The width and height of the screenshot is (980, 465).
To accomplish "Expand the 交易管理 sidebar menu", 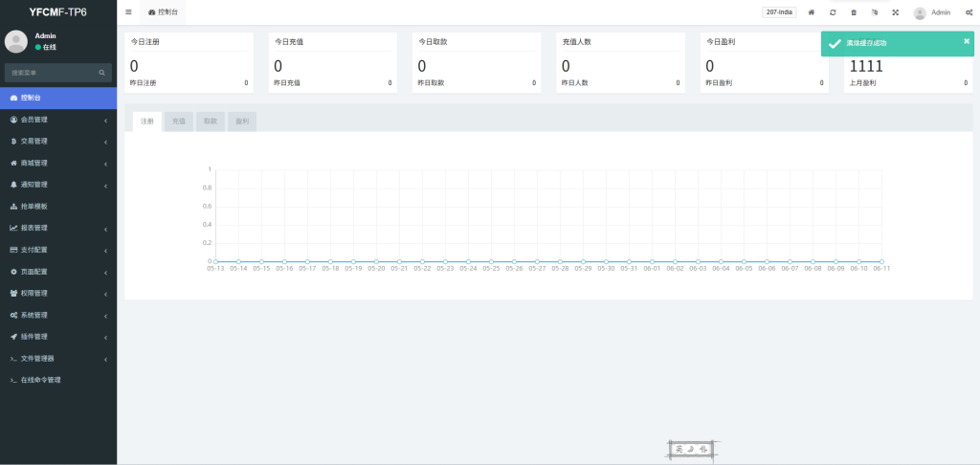I will tap(57, 141).
